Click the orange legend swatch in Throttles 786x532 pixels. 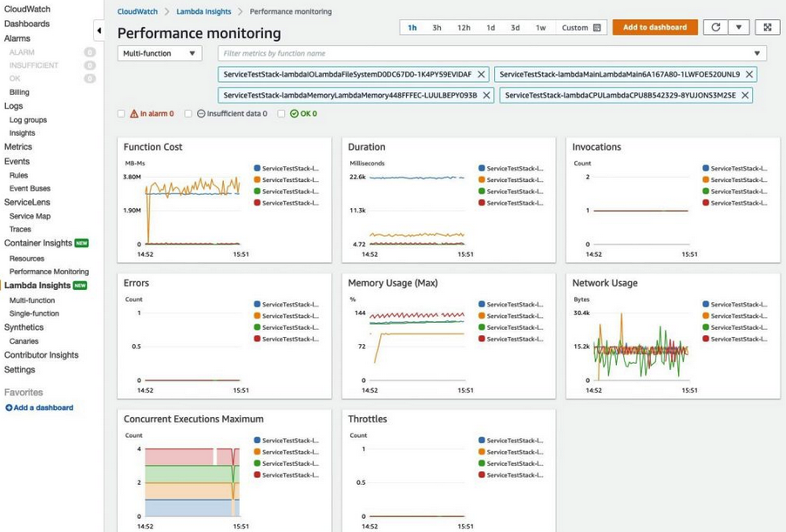coord(482,452)
